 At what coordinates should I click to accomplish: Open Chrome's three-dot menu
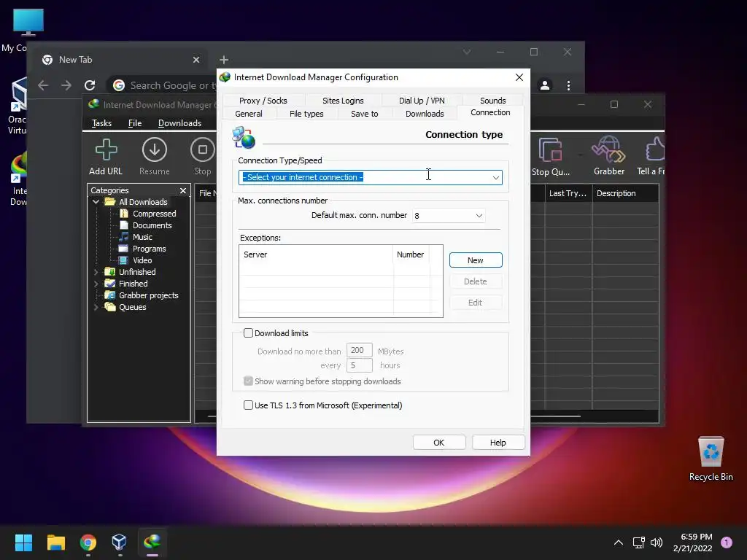click(568, 85)
